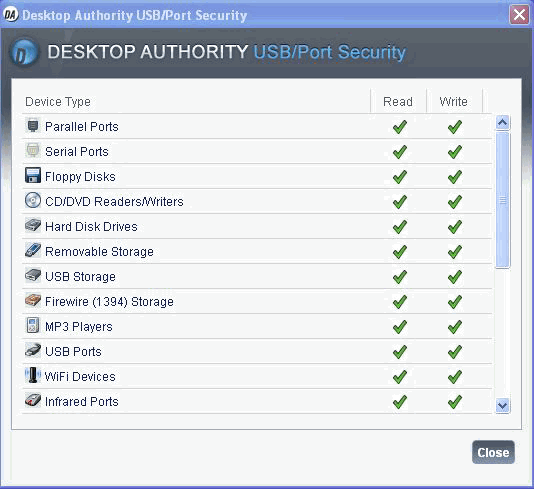534x489 pixels.
Task: Toggle Write checkmark for Serial Ports
Action: click(455, 152)
